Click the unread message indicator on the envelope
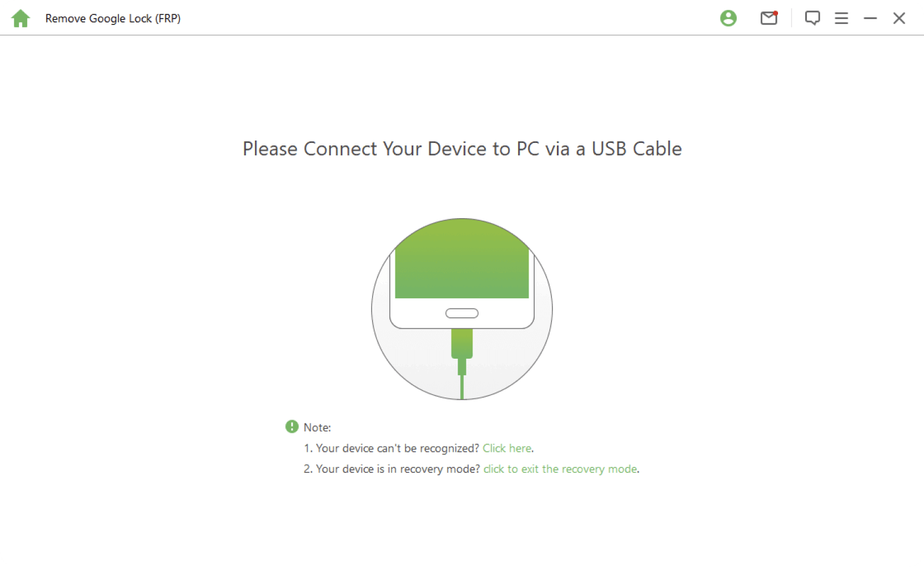 pyautogui.click(x=776, y=12)
